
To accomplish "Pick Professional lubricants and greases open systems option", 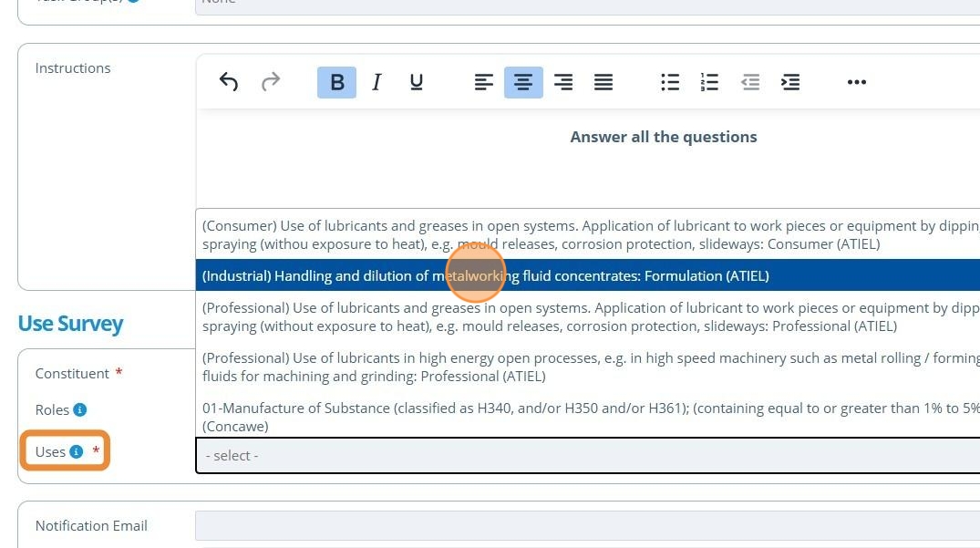I will (587, 316).
